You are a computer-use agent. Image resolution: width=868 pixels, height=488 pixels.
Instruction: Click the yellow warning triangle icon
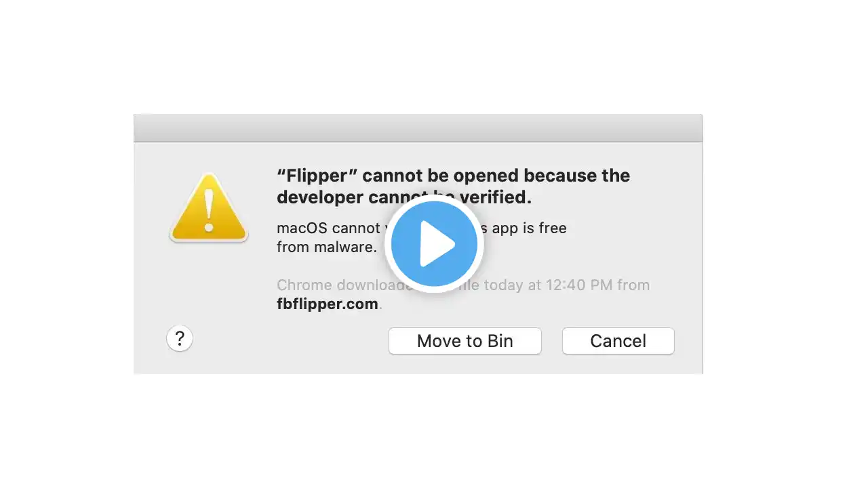tap(209, 208)
